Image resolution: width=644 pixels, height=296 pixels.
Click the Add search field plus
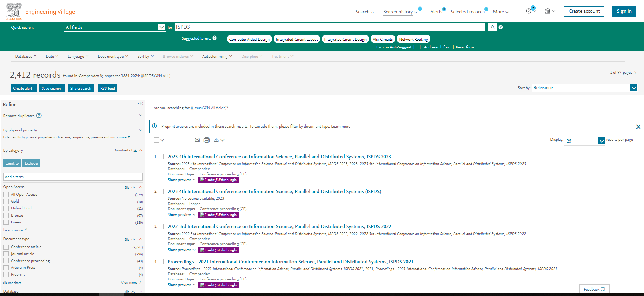pyautogui.click(x=420, y=47)
